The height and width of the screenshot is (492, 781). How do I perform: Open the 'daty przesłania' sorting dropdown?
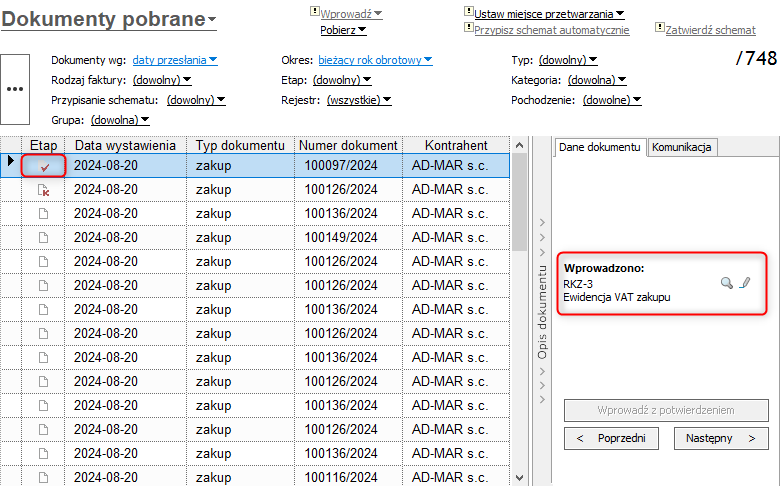tap(175, 60)
